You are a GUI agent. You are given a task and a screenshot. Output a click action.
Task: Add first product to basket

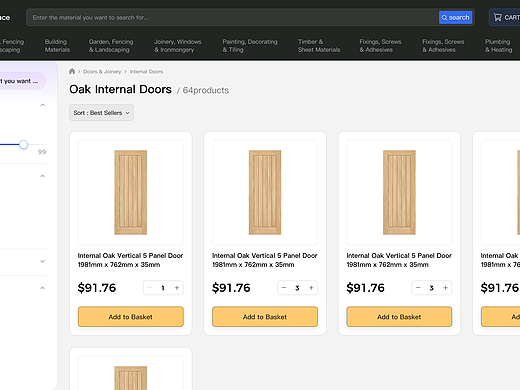click(x=131, y=317)
